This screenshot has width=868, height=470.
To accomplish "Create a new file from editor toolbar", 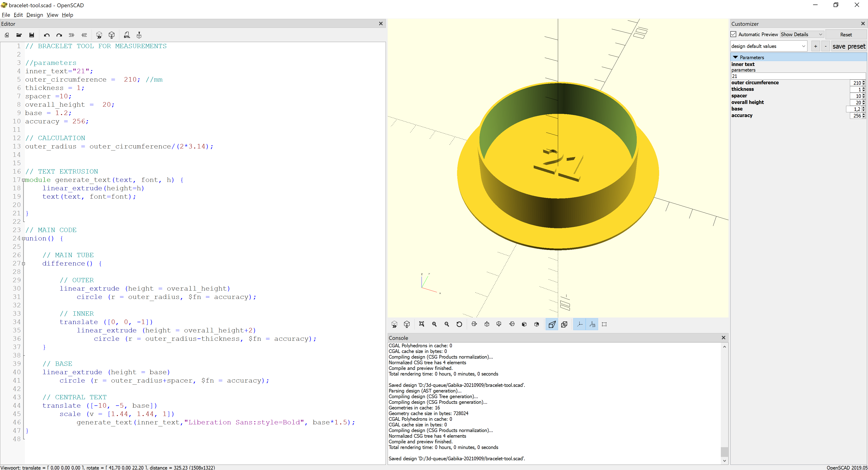I will click(x=7, y=35).
